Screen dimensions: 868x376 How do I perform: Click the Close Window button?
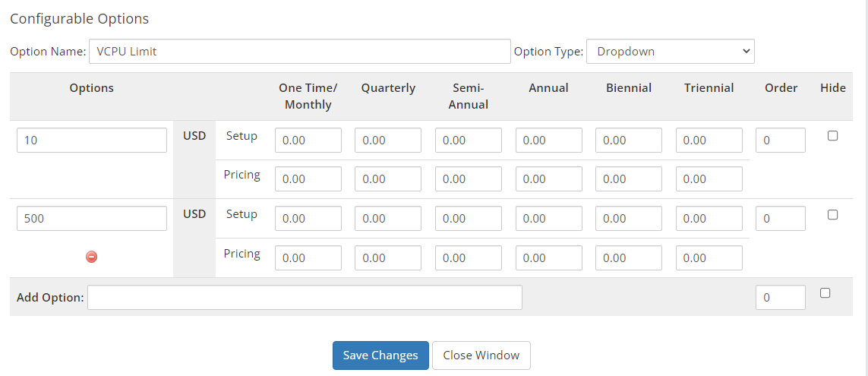pos(481,355)
